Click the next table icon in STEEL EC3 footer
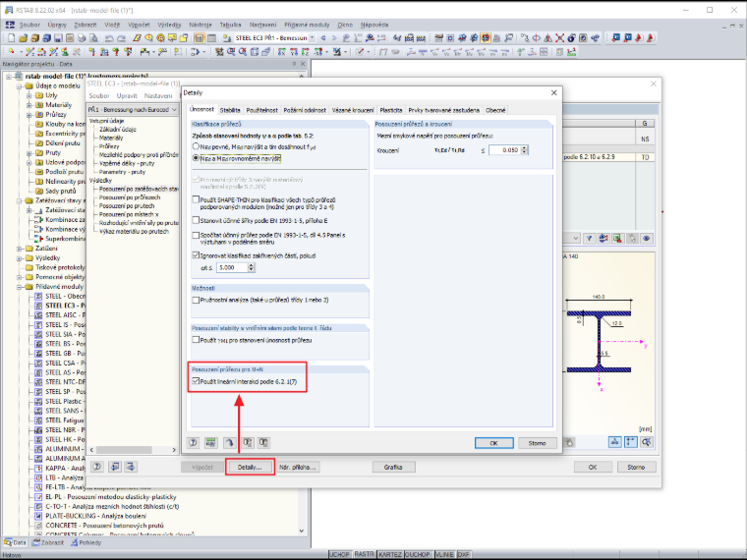747x560 pixels. click(x=131, y=467)
